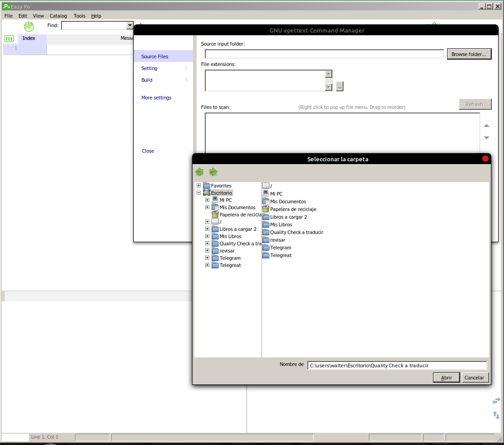This screenshot has width=504, height=445.
Task: Expand revisar tree node
Action: point(207,251)
